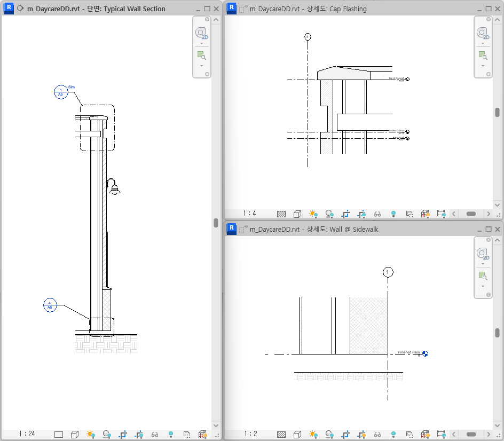Expand Steering Wheel dropdown in Cap Flashing view

[483, 43]
